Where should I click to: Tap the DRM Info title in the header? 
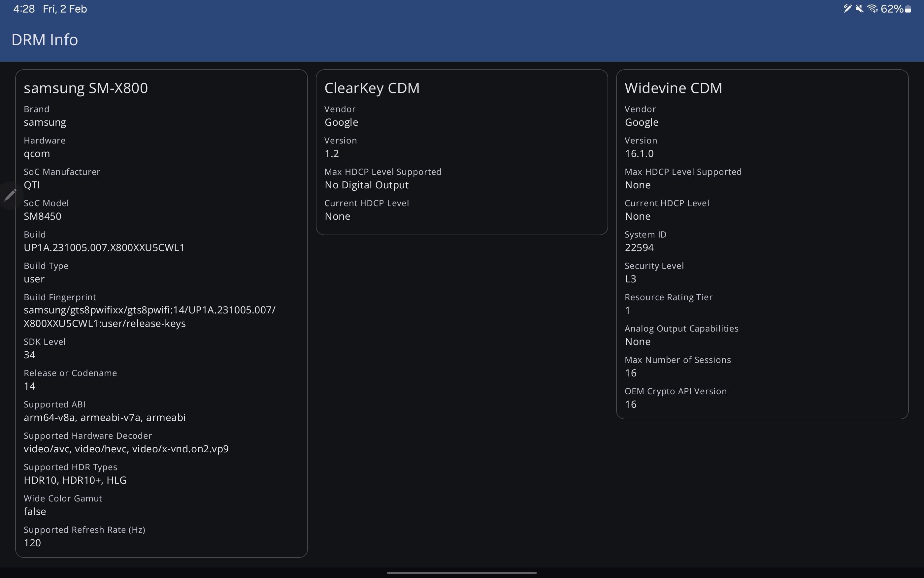(44, 39)
